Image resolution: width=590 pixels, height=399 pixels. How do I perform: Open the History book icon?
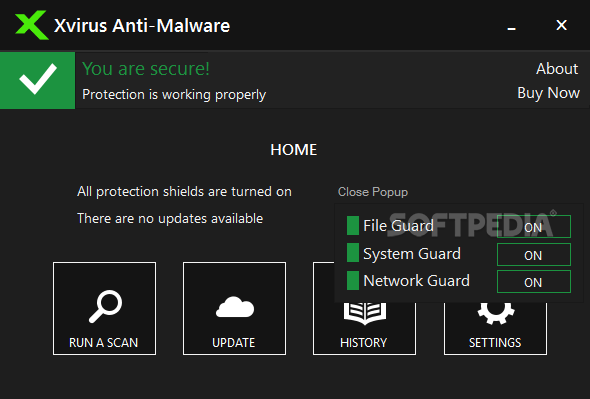[365, 313]
